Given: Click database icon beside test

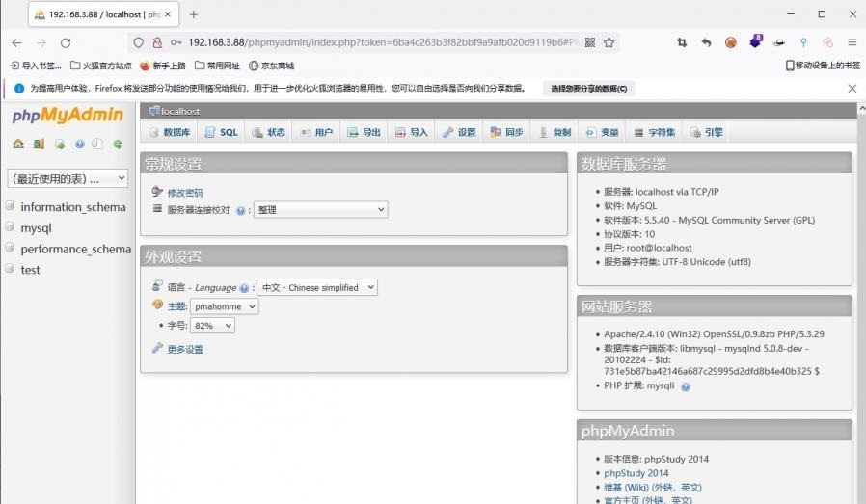Looking at the screenshot, I should 10,269.
